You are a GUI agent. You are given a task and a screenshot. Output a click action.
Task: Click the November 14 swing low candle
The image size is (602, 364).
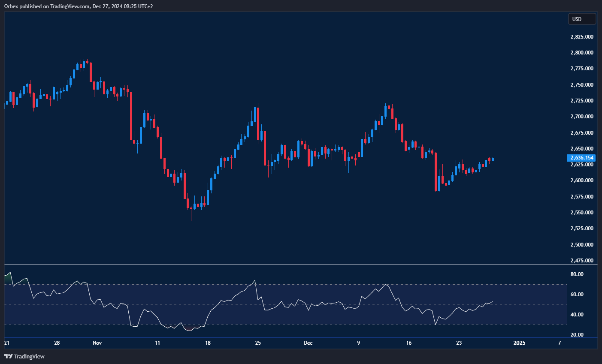(x=191, y=208)
